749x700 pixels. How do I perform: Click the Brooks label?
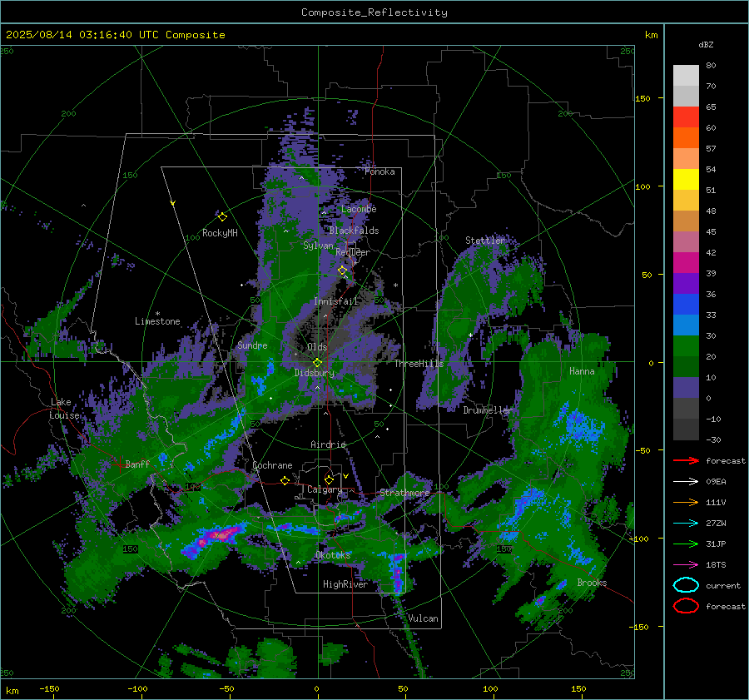coord(592,583)
